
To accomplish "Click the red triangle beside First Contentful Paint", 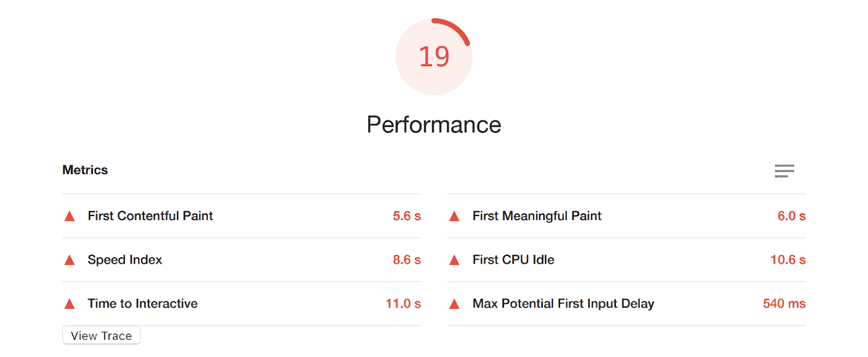I will [69, 216].
